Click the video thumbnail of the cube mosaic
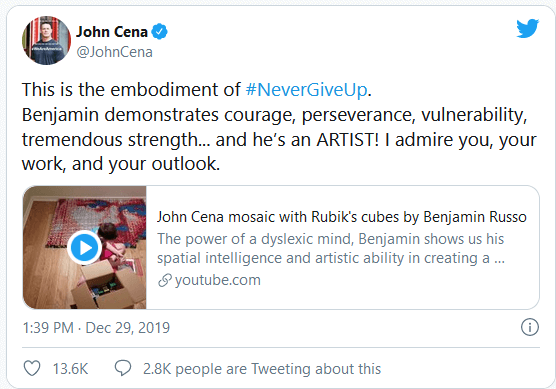Image resolution: width=556 pixels, height=389 pixels. point(84,248)
